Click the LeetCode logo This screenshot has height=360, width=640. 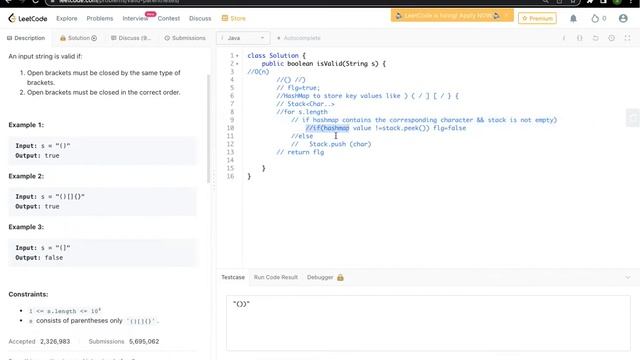click(x=28, y=18)
